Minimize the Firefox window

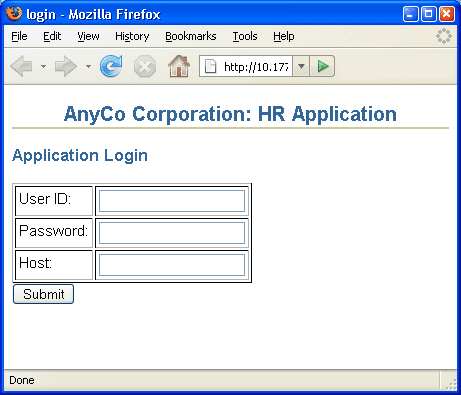point(411,14)
